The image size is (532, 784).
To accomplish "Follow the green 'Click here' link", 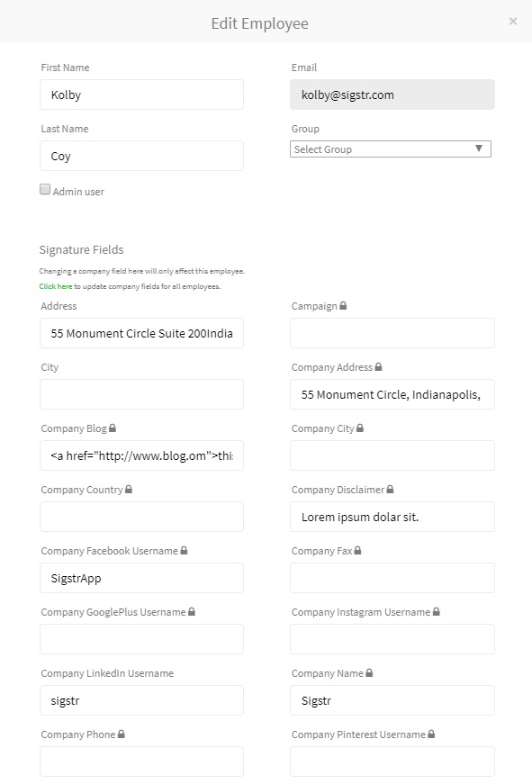I will [56, 286].
